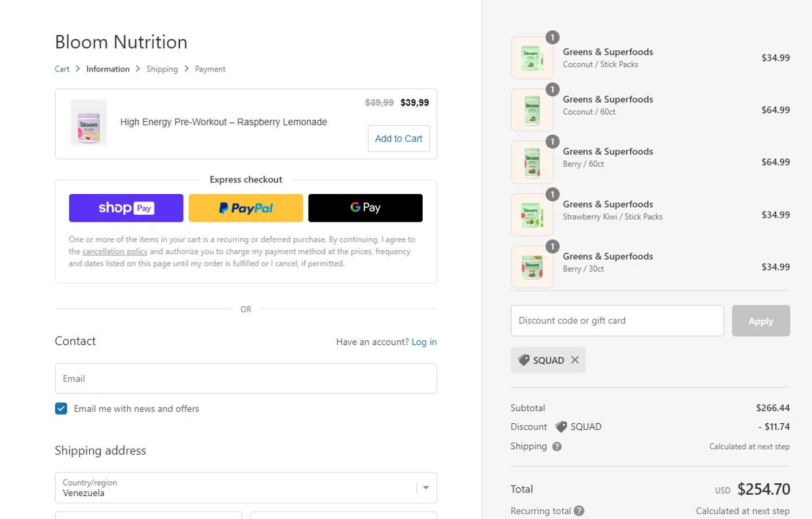
Task: Uncheck Email me with news and offers
Action: click(61, 409)
